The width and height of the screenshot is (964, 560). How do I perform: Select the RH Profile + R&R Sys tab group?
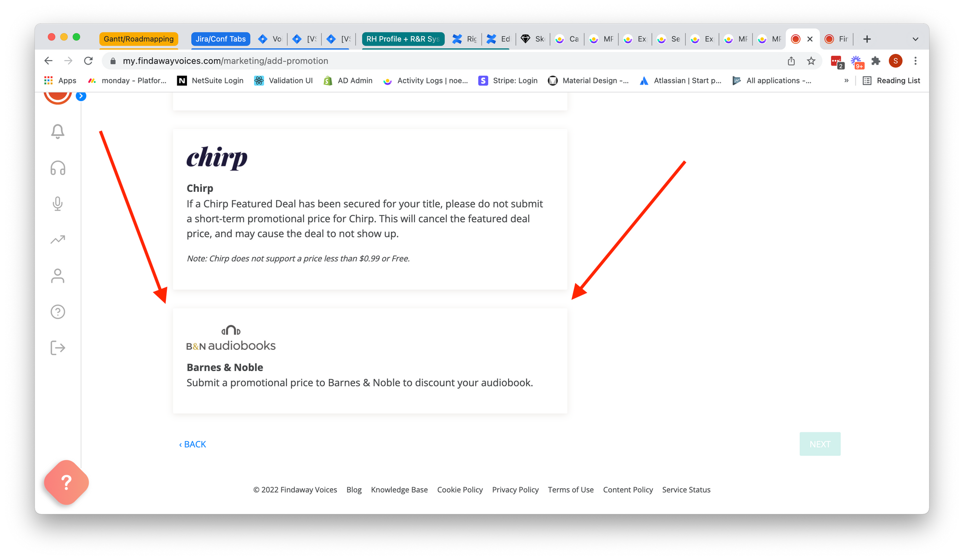(403, 39)
